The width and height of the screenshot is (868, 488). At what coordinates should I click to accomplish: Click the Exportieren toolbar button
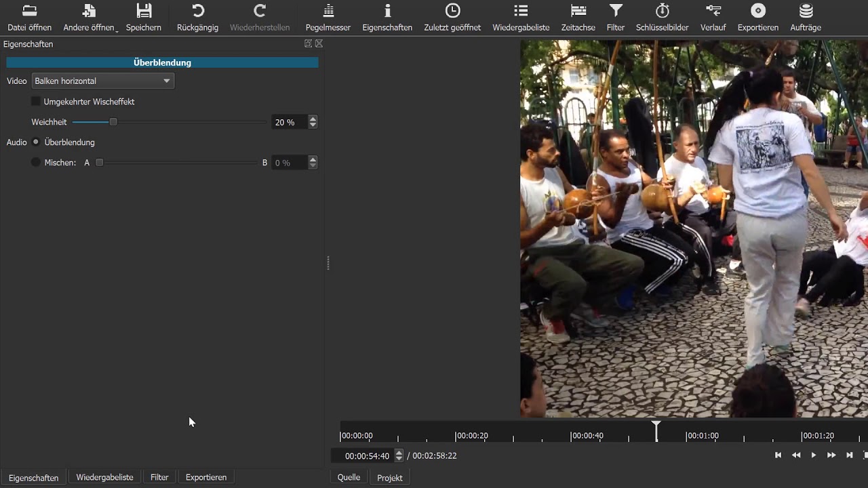tap(758, 18)
